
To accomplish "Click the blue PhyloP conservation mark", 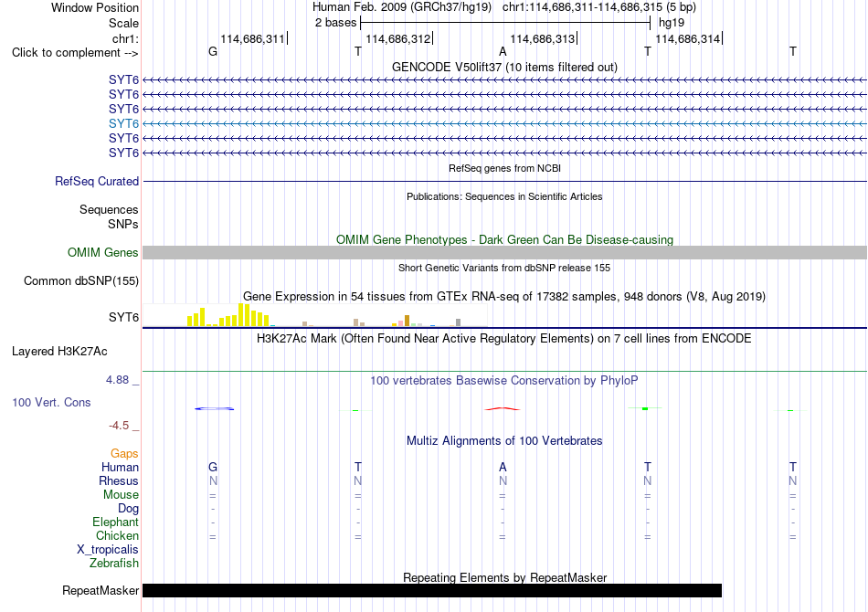I will tap(214, 409).
